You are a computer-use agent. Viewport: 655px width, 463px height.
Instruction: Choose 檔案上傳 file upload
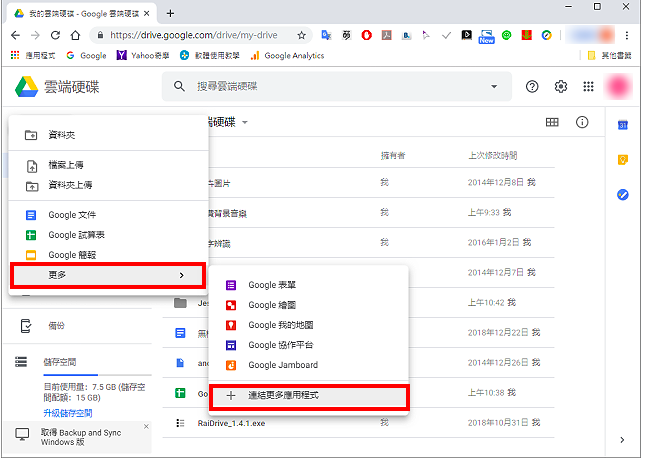pyautogui.click(x=109, y=165)
